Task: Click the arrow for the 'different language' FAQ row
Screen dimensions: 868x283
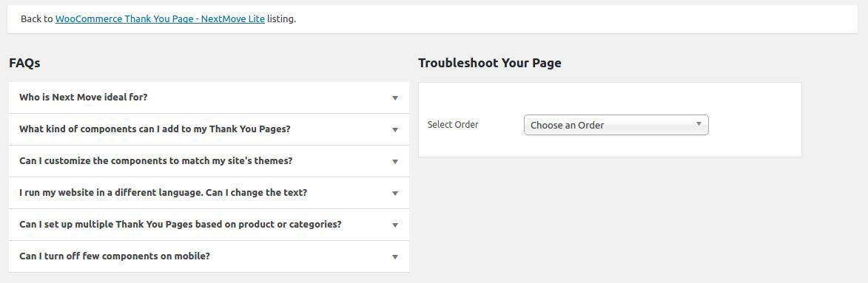Action: pos(394,194)
